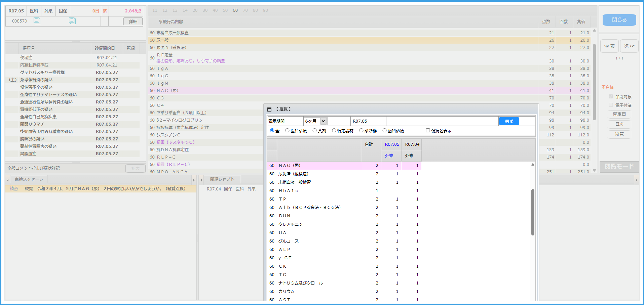Open the document icon beside 008570
The height and width of the screenshot is (305, 644).
tap(37, 21)
